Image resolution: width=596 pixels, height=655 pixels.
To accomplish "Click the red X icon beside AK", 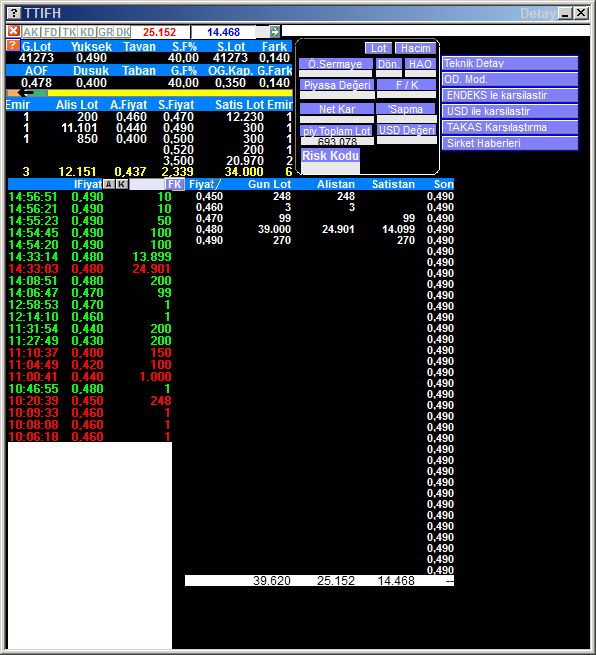I will (x=13, y=31).
